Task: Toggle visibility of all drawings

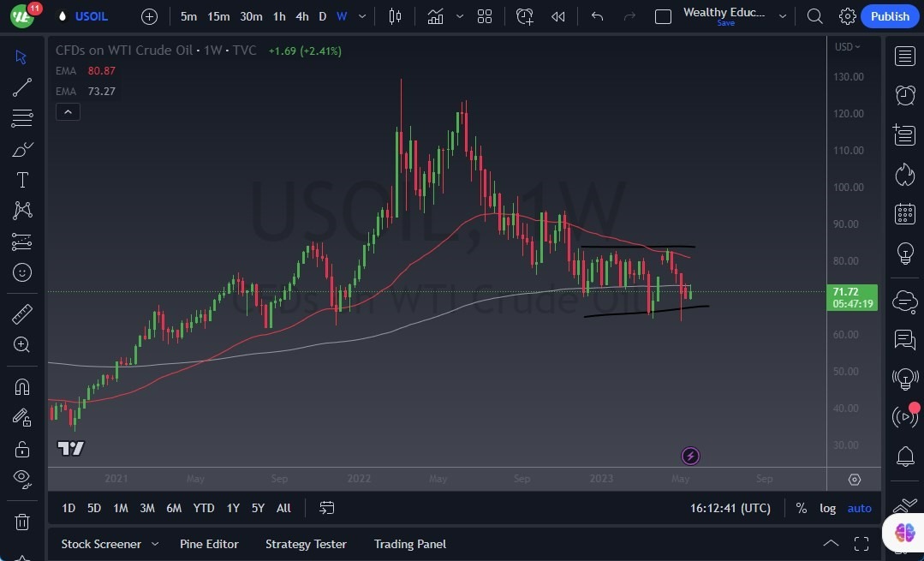Action: [22, 479]
